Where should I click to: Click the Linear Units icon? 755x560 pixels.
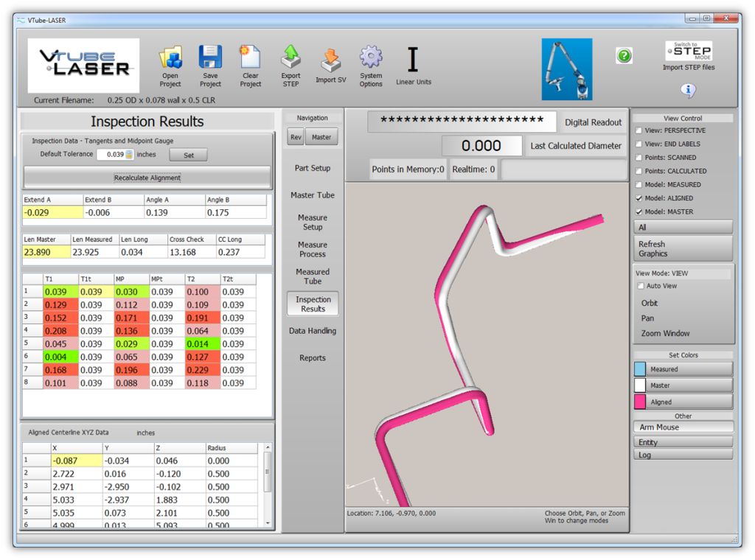point(413,60)
